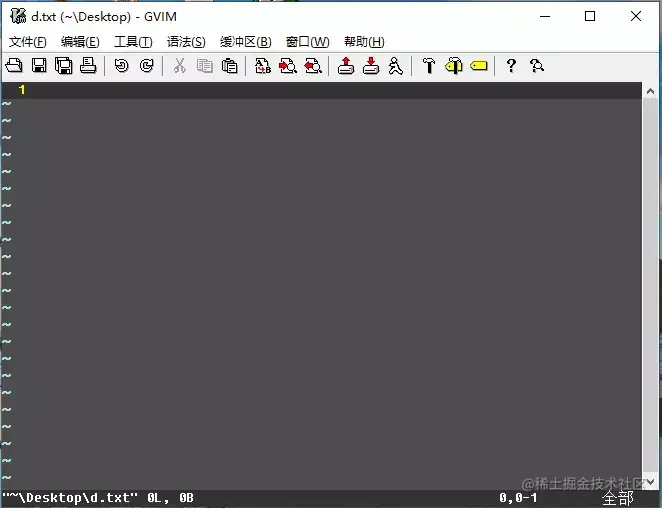Click the Copy toolbar icon
Viewport: 662px width, 508px height.
[x=205, y=66]
